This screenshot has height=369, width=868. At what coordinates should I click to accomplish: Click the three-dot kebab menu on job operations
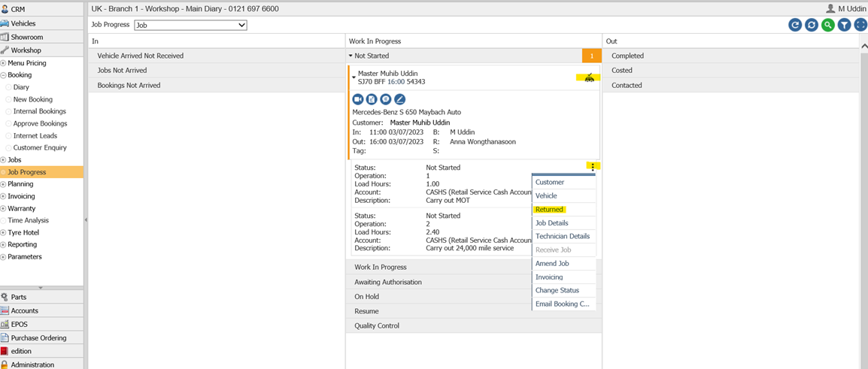[593, 167]
